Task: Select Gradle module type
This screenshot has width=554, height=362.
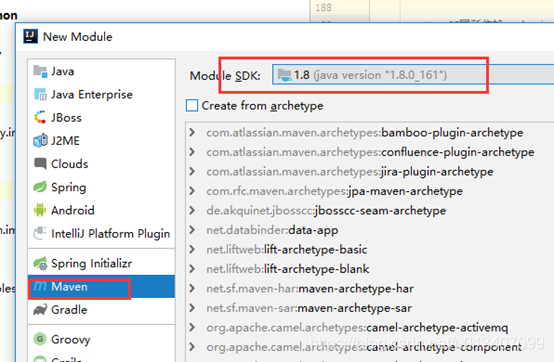Action: pyautogui.click(x=101, y=310)
